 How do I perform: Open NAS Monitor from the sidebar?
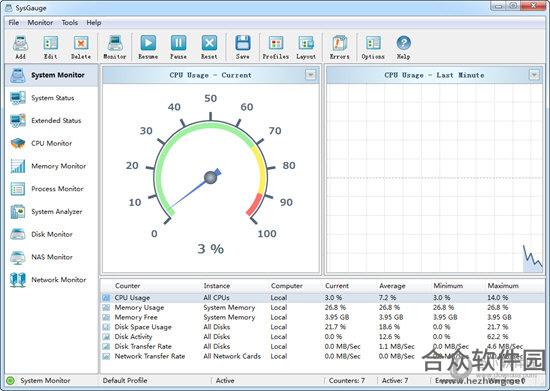52,257
